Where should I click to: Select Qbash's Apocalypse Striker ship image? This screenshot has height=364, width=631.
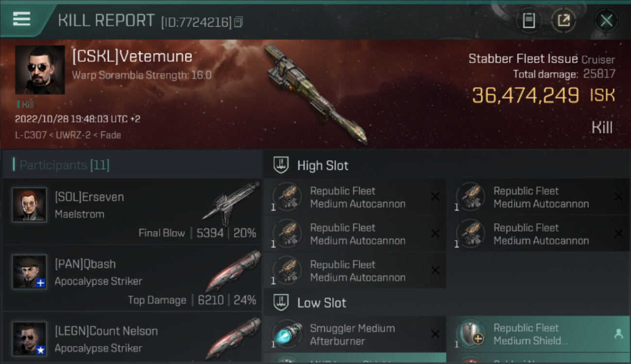click(x=233, y=271)
